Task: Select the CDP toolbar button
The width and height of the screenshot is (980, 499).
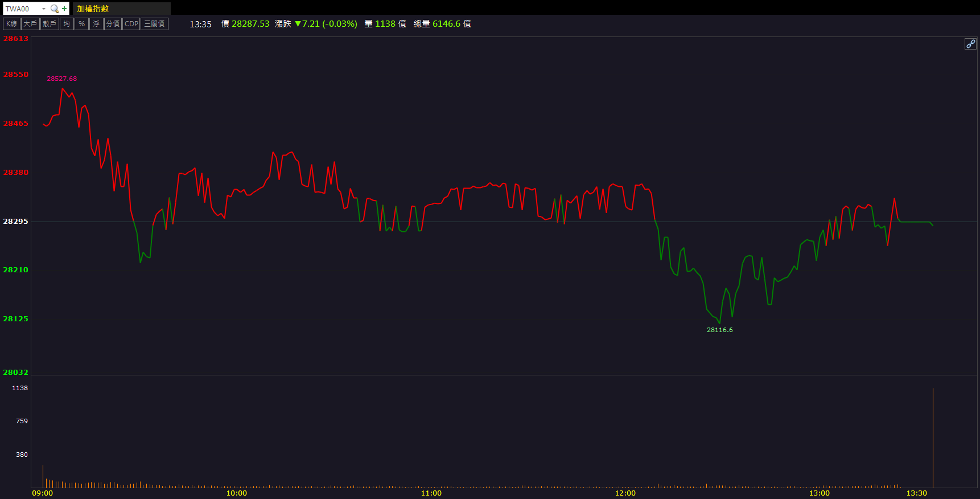Action: point(131,24)
